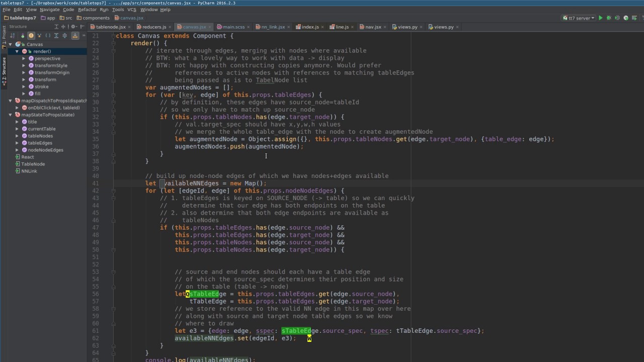Close the reducers.js tab

pyautogui.click(x=171, y=27)
